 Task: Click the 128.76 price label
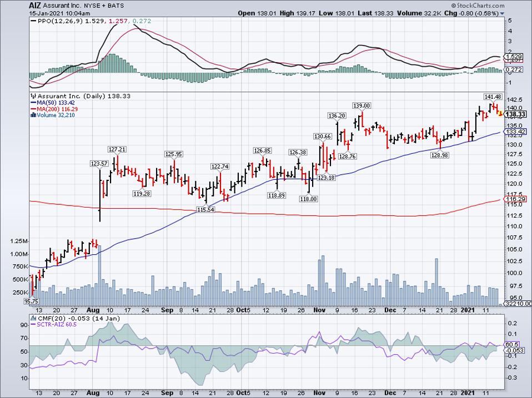pos(347,157)
